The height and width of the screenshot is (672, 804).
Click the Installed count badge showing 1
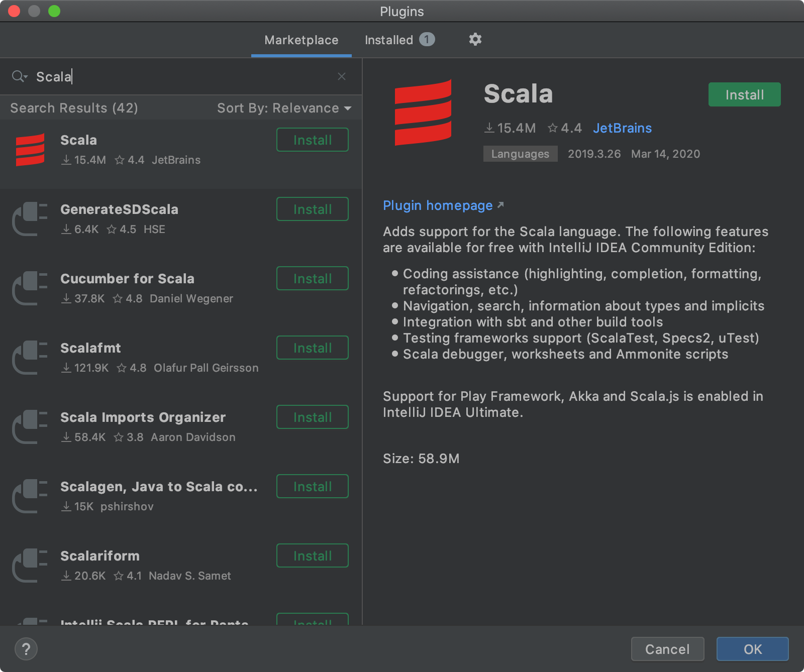point(427,39)
